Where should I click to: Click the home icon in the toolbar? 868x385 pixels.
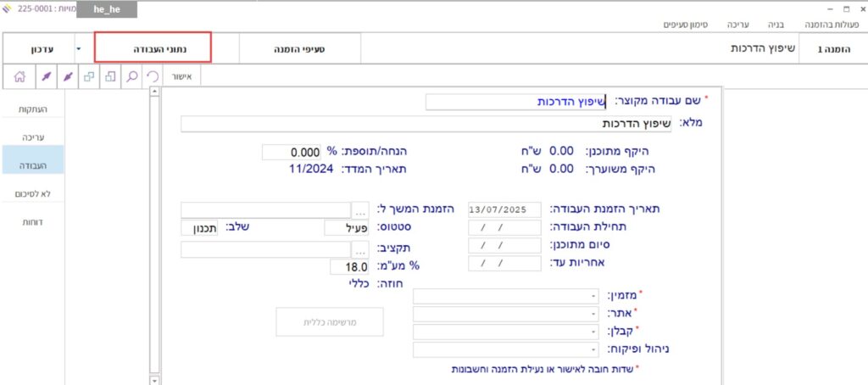pyautogui.click(x=20, y=76)
